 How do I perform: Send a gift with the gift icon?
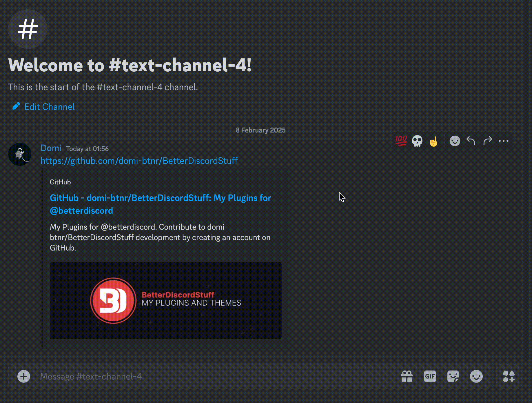click(x=407, y=376)
